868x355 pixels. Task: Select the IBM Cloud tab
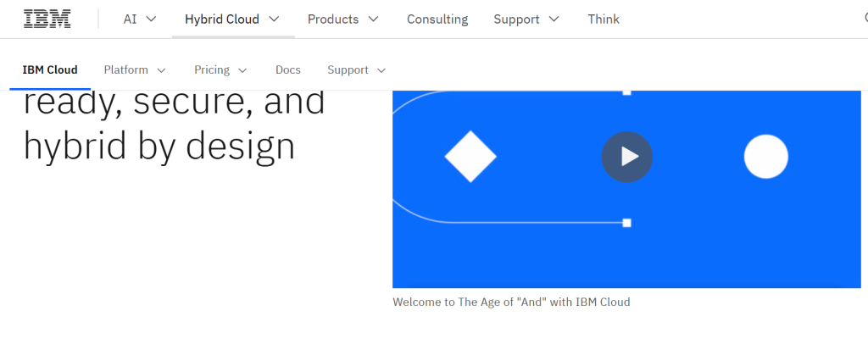tap(50, 69)
